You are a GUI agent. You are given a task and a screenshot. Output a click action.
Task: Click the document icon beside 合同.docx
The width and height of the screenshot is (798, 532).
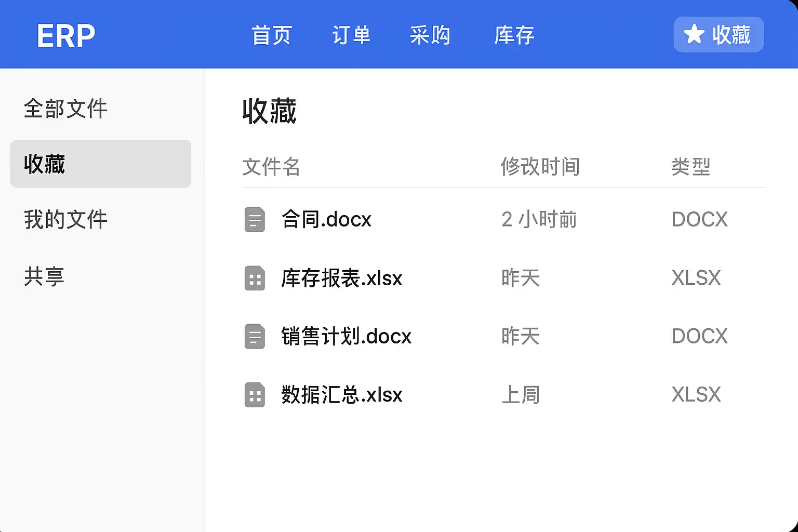pyautogui.click(x=255, y=220)
